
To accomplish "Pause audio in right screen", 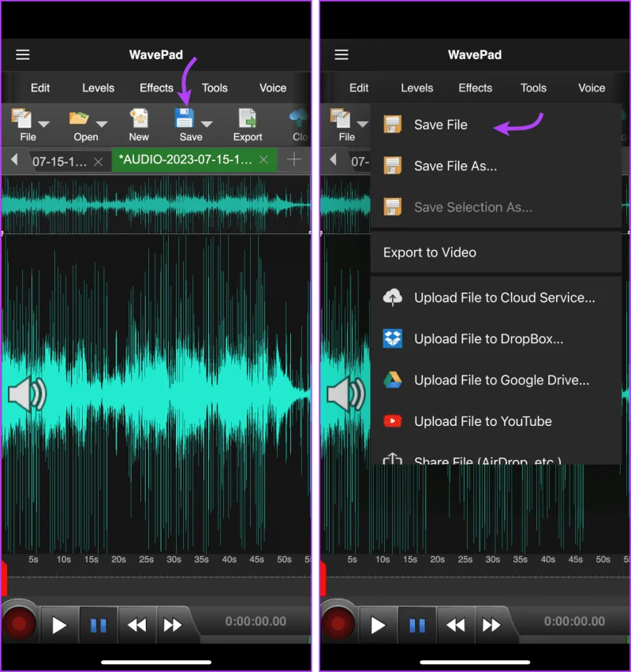I will pyautogui.click(x=417, y=625).
